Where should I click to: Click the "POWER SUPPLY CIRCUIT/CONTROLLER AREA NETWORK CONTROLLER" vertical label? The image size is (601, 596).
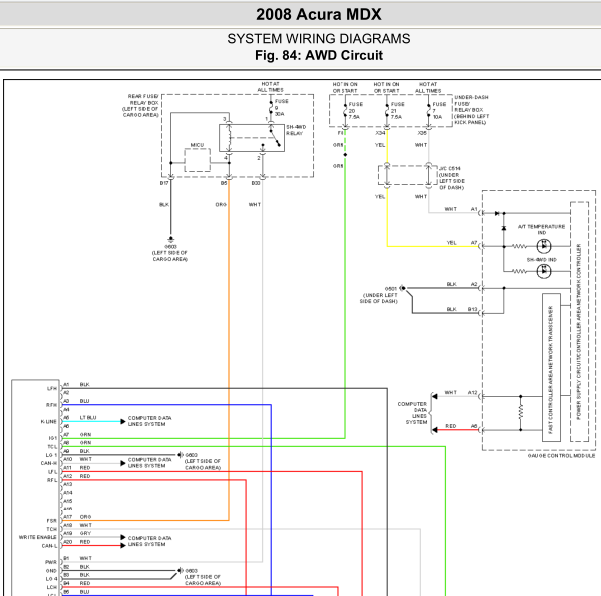[x=579, y=331]
